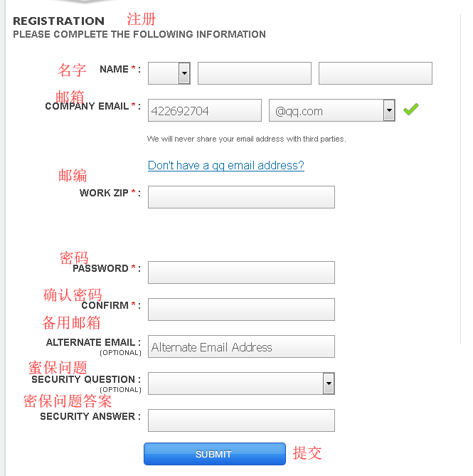Focus the Password input field
473x476 pixels.
click(x=241, y=273)
